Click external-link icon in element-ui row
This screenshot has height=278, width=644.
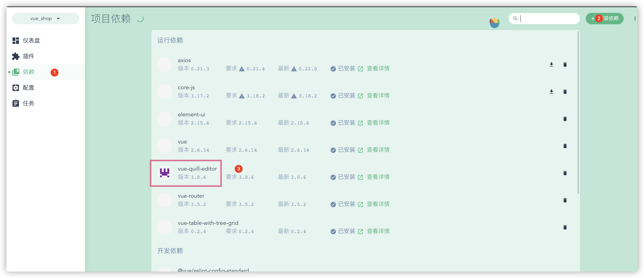360,123
